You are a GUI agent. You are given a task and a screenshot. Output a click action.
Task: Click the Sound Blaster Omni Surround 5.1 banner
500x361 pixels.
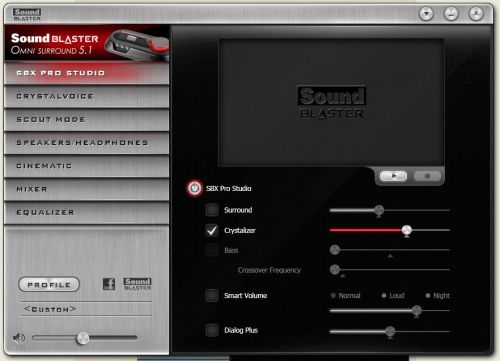pyautogui.click(x=87, y=43)
